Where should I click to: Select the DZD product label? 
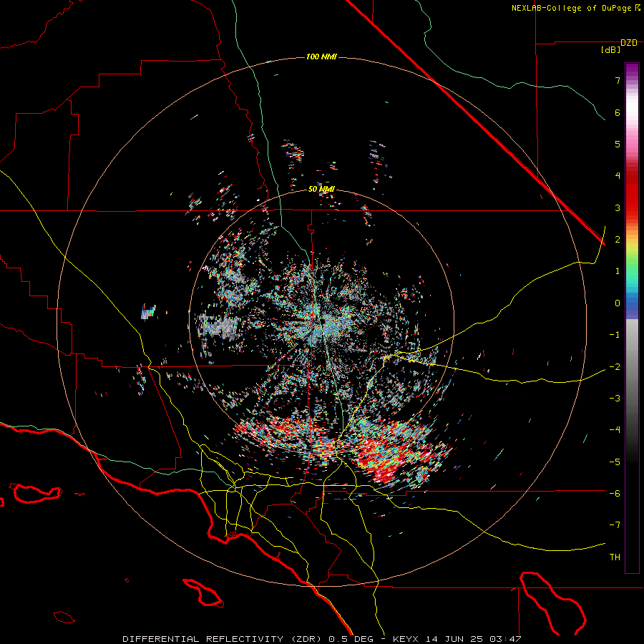tap(629, 43)
